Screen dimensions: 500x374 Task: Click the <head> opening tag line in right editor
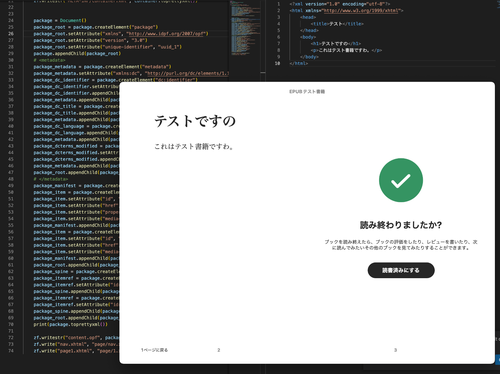point(308,17)
